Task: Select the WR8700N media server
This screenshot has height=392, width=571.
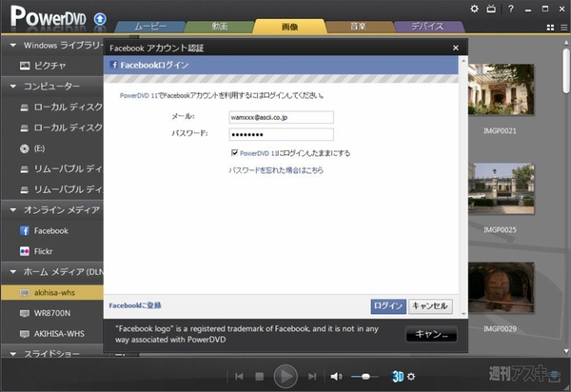Action: click(51, 313)
